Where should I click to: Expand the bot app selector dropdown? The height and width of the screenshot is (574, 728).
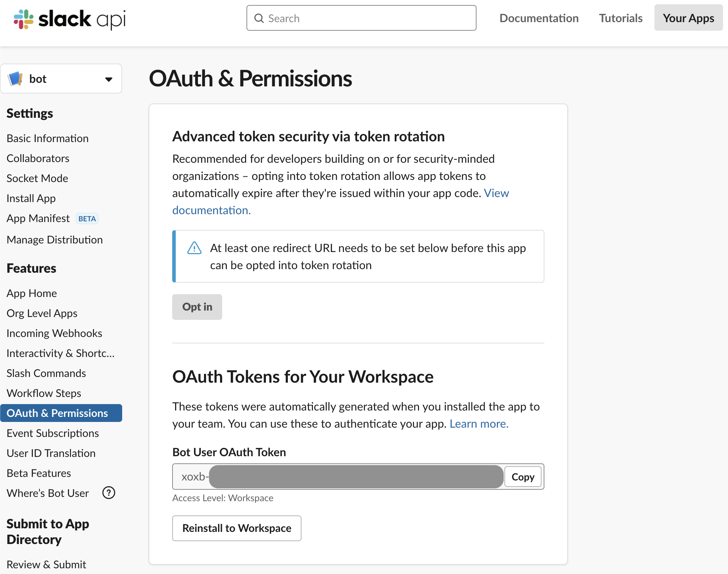tap(109, 79)
